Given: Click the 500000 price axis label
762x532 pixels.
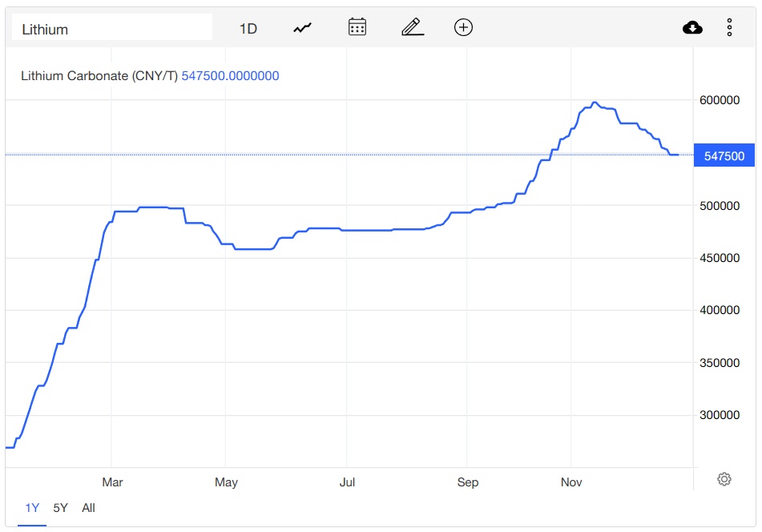Looking at the screenshot, I should [x=720, y=206].
